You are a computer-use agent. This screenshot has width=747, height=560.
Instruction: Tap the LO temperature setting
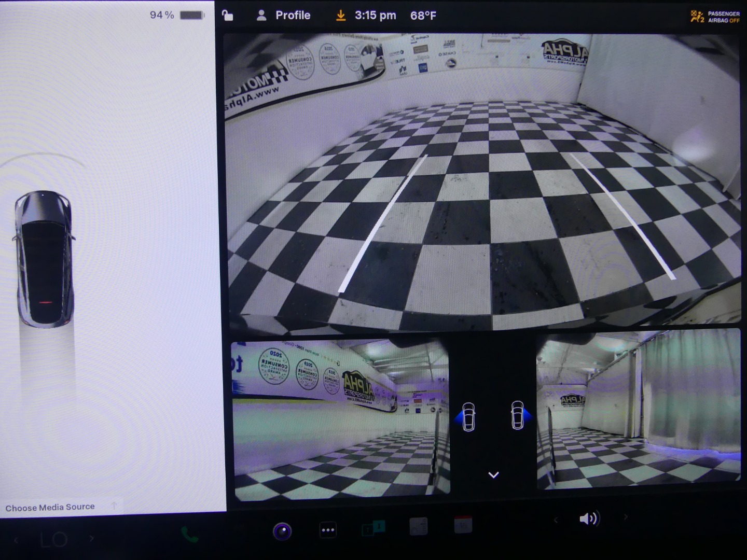click(x=54, y=540)
